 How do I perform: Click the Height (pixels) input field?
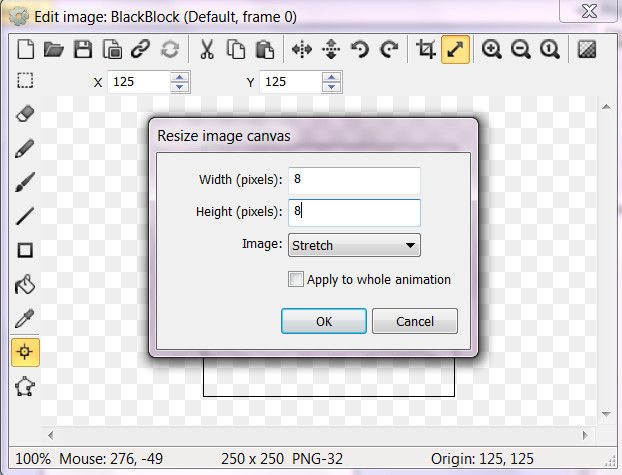(353, 212)
